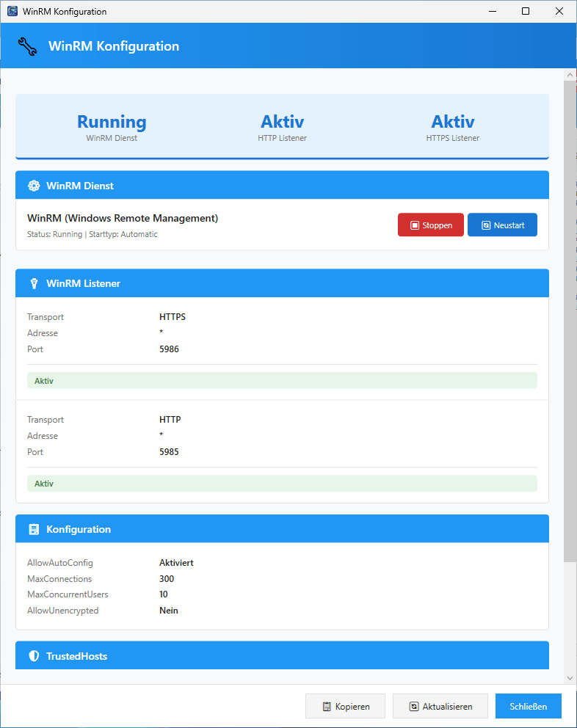Viewport: 577px width, 728px height.
Task: Click the listener icon beside WinRM Listener
Action: tap(34, 284)
